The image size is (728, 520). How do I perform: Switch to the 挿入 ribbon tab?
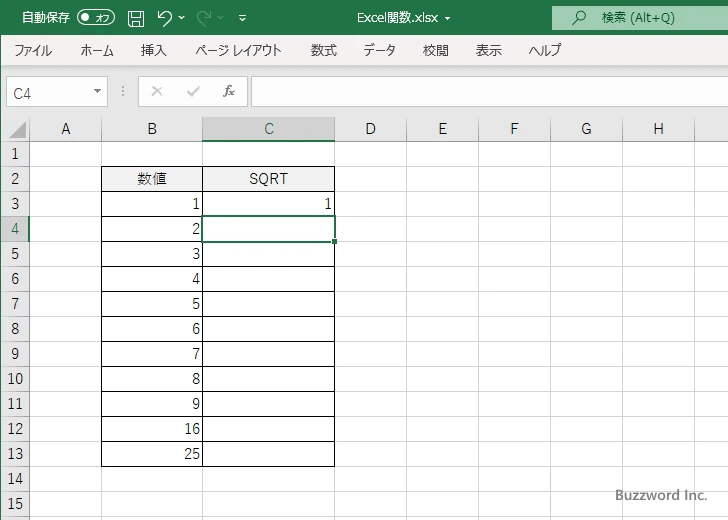[x=154, y=50]
